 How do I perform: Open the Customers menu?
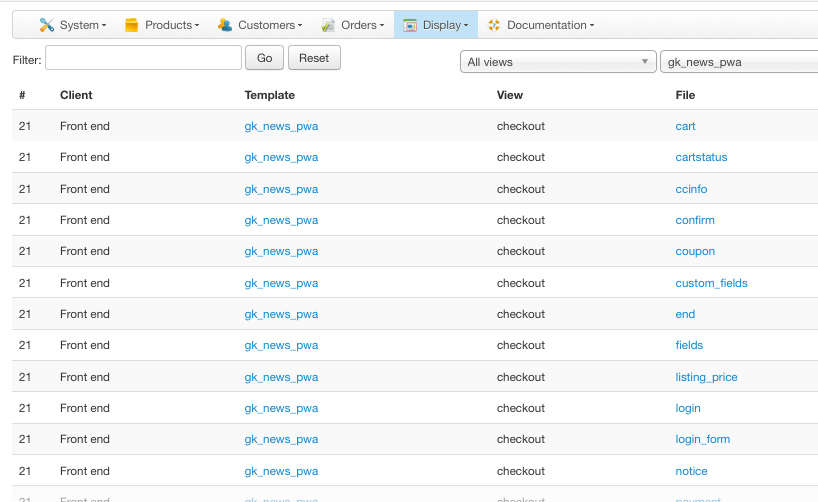coord(265,25)
